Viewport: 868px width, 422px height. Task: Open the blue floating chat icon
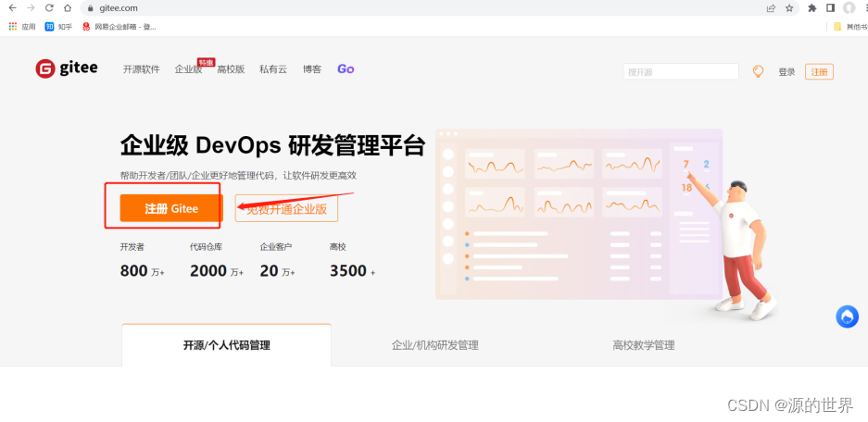[847, 316]
